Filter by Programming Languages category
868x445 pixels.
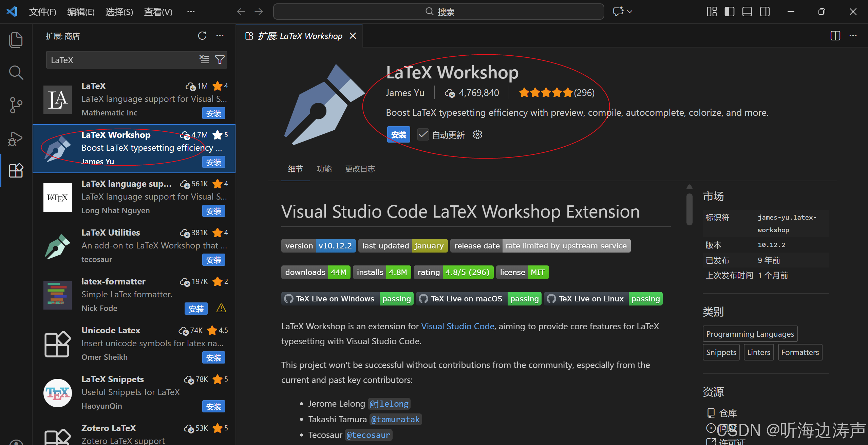tap(750, 334)
